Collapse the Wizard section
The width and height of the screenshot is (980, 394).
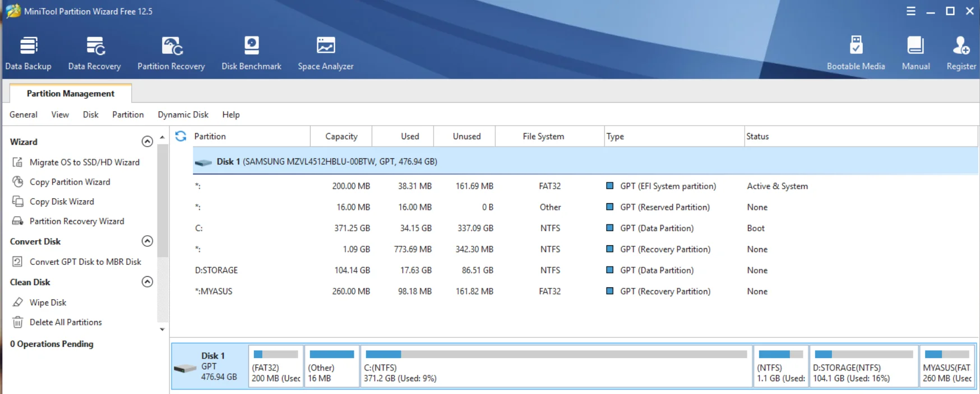pyautogui.click(x=147, y=141)
